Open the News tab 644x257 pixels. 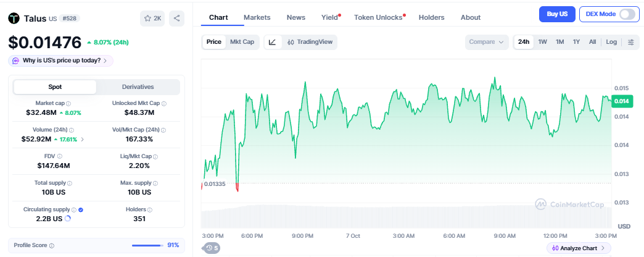pos(296,17)
